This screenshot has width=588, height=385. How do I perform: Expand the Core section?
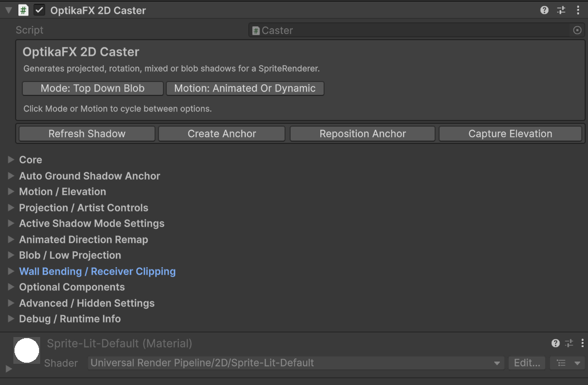pyautogui.click(x=11, y=160)
